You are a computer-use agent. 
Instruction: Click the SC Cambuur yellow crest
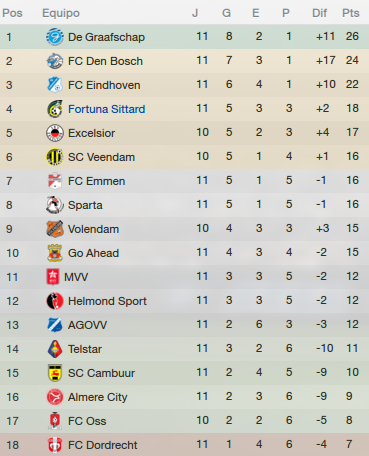55,373
